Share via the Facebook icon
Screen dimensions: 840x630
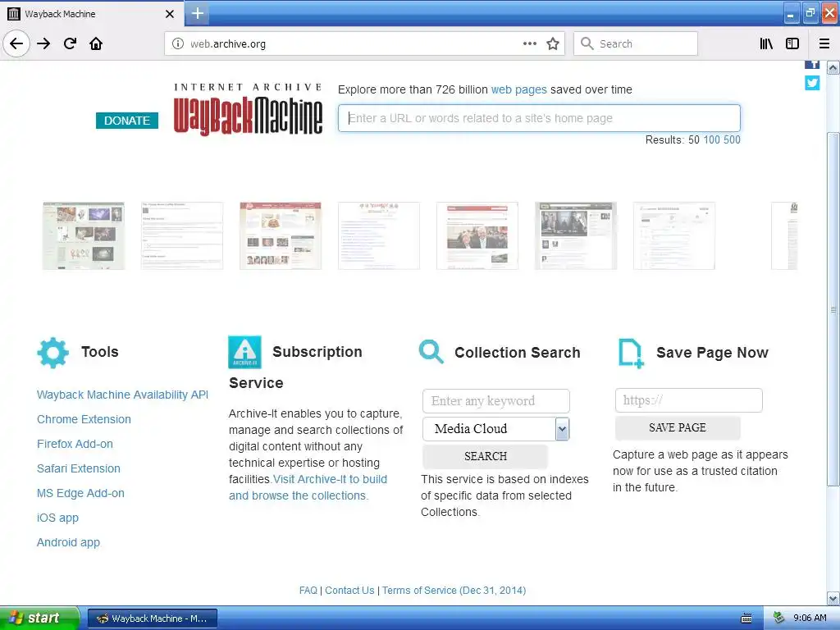pos(812,65)
